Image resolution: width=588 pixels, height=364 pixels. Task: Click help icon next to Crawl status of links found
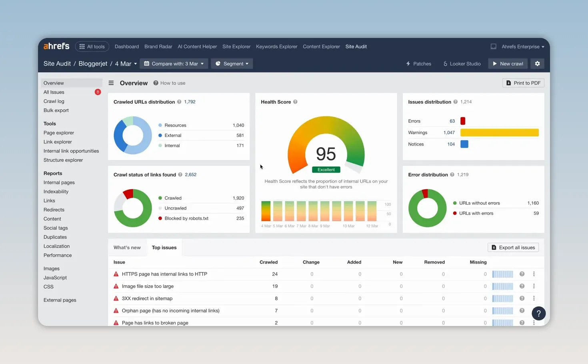coord(180,174)
